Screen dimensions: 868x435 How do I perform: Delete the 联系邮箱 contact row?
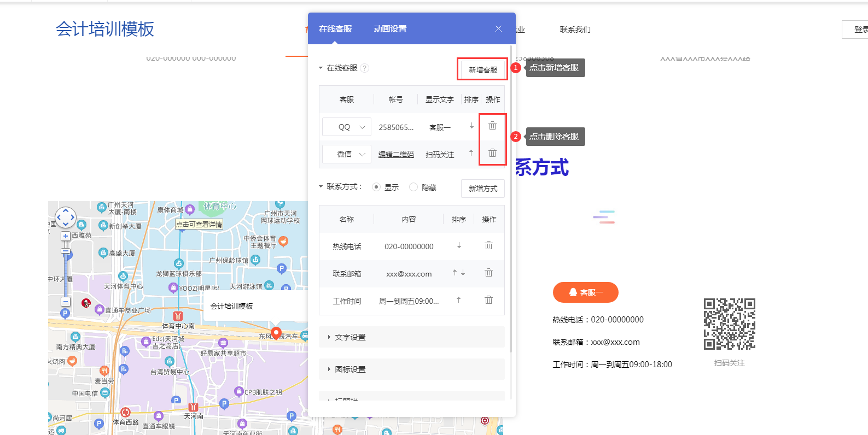(488, 273)
